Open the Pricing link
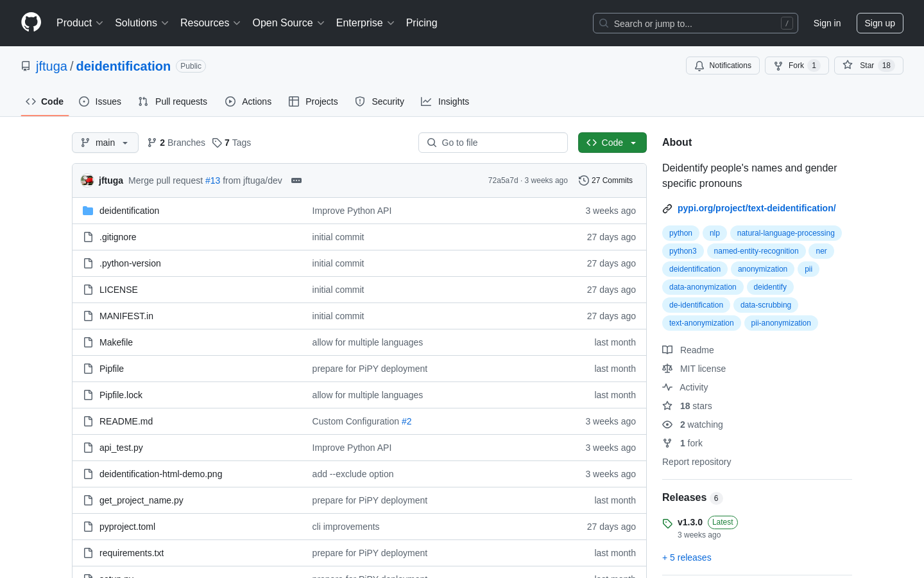The image size is (924, 578). click(422, 23)
